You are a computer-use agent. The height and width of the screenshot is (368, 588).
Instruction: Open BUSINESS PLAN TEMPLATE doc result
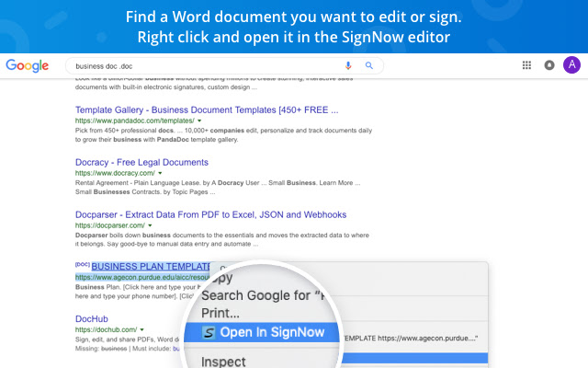coord(151,267)
